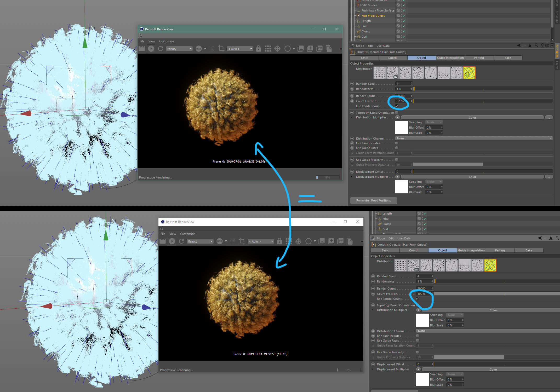Image resolution: width=560 pixels, height=392 pixels.
Task: Open the Beauty AOV dropdown in upper RenderView
Action: [179, 49]
